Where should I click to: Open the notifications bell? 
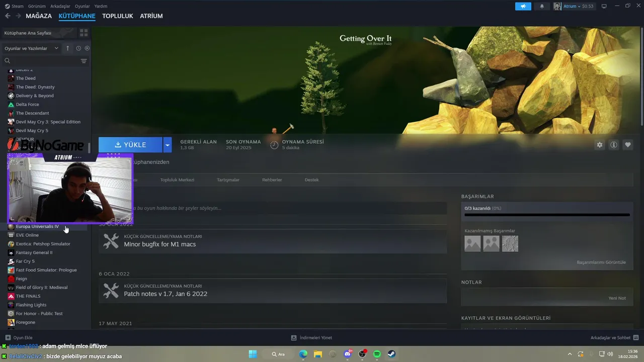point(542,6)
